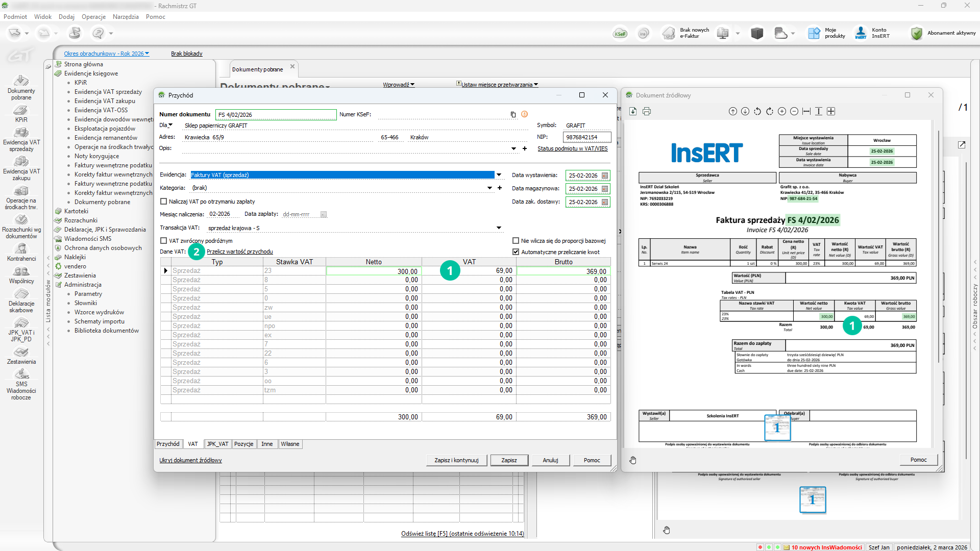Click the print icon in Dokument źródłowy

pos(647,111)
